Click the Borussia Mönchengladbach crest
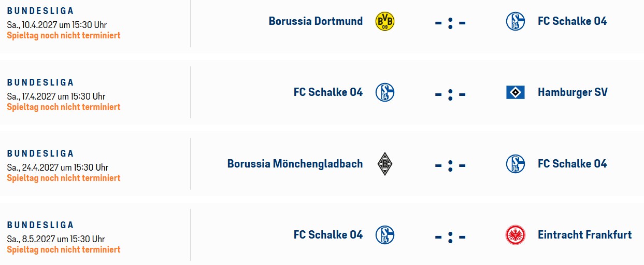644x265 pixels. click(x=384, y=164)
